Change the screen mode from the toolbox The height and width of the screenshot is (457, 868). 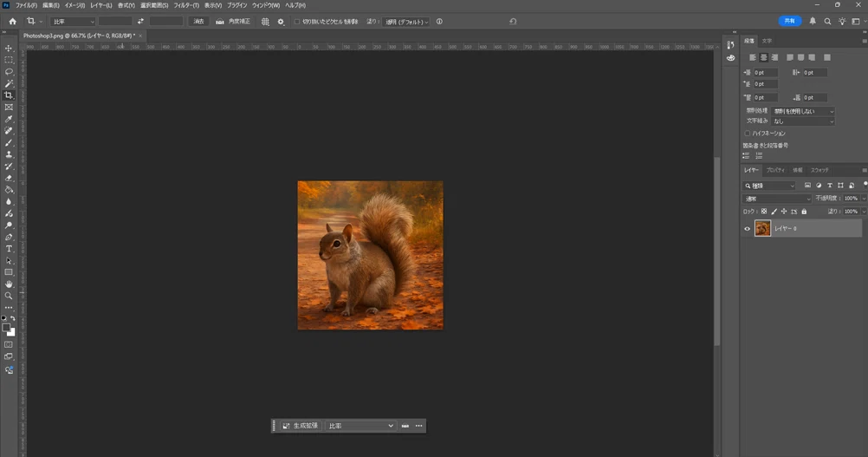point(9,356)
